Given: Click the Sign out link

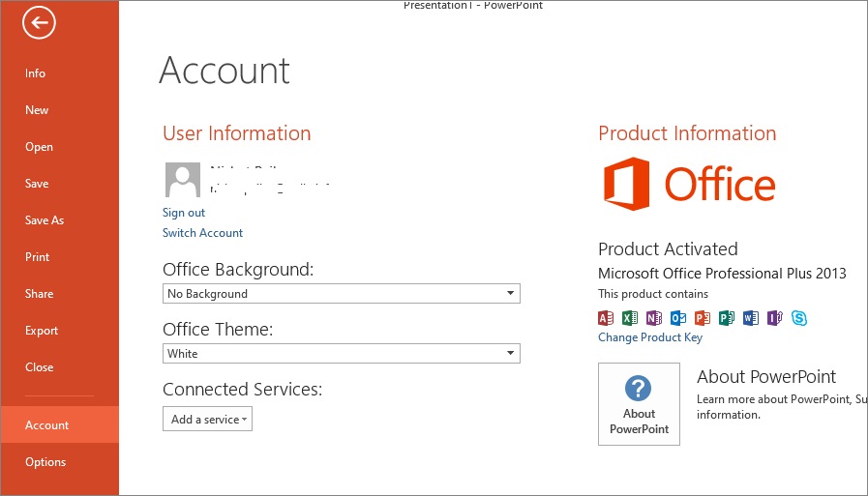Looking at the screenshot, I should coord(183,213).
